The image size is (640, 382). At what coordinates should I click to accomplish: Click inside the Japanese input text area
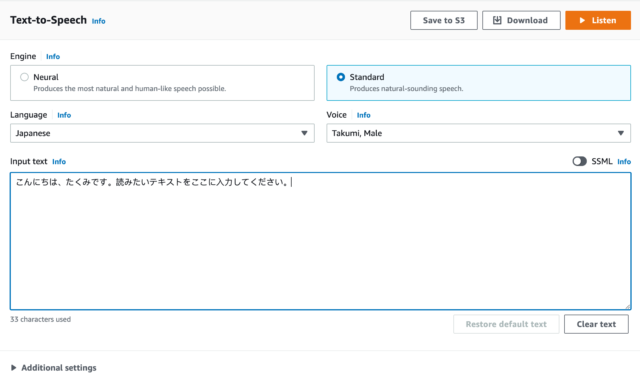coord(320,241)
